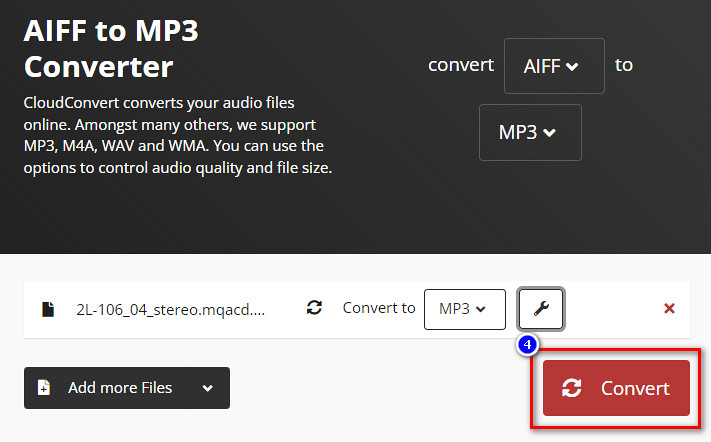
Task: Open the wrench conversion options
Action: click(541, 309)
